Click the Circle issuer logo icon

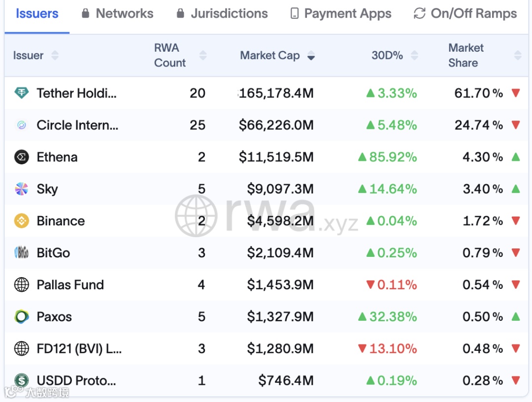click(x=22, y=125)
